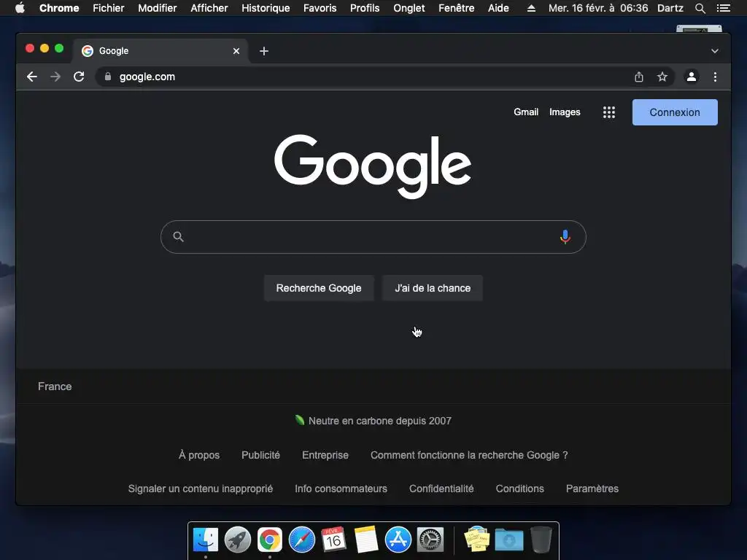This screenshot has width=747, height=560.
Task: Open the Afficher menu
Action: 209,8
